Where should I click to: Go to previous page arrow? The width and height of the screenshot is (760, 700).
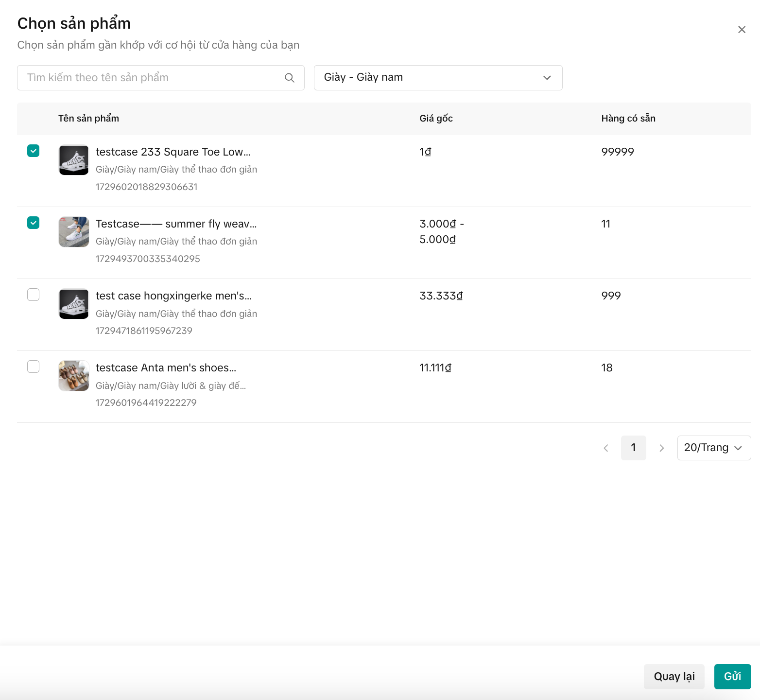pos(606,448)
